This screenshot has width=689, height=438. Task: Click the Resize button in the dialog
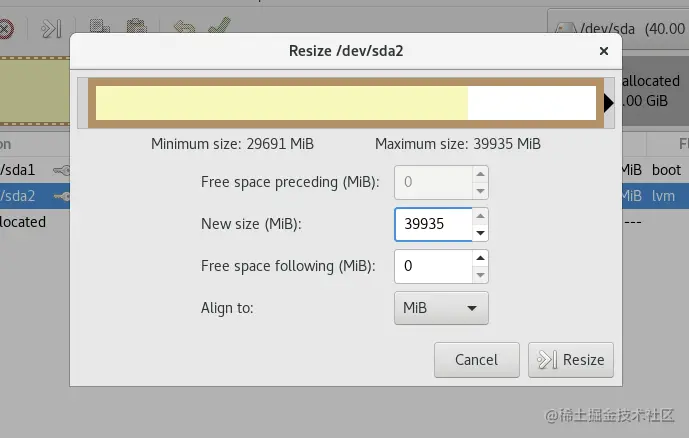point(570,360)
